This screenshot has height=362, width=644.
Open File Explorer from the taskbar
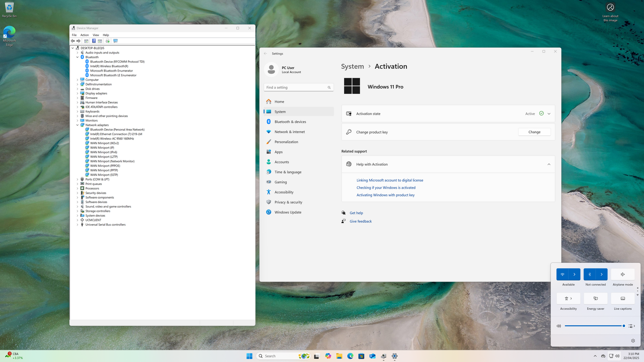point(339,356)
